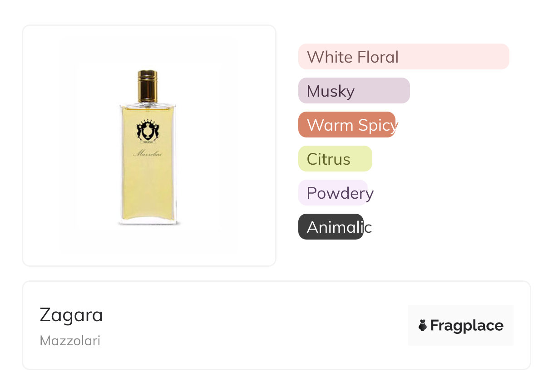Click the gold cap of the bottle
This screenshot has height=392, width=553.
pyautogui.click(x=147, y=85)
